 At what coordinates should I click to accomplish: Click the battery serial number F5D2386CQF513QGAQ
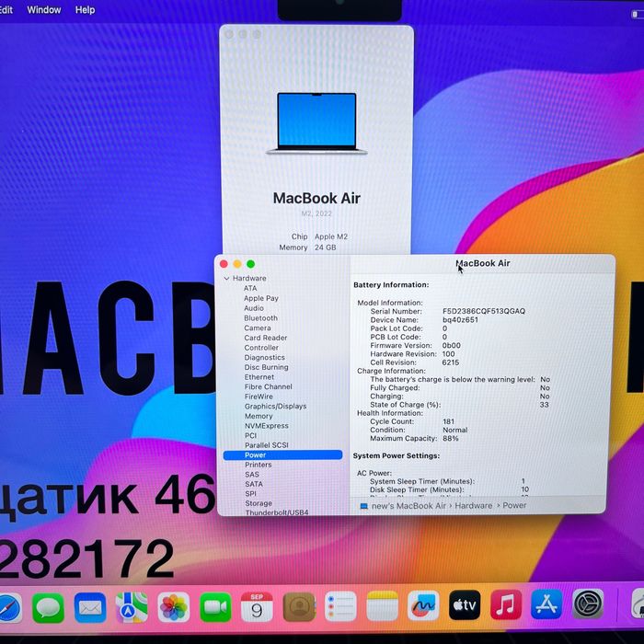(484, 311)
